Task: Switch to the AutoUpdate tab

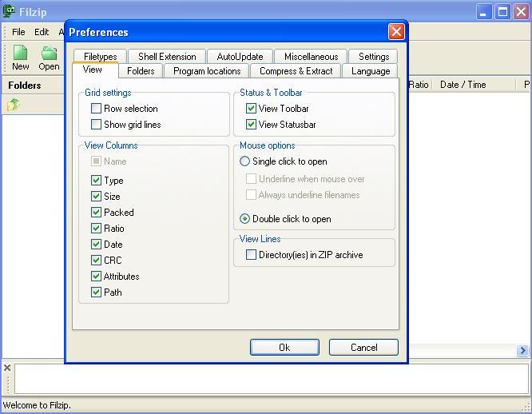Action: point(240,56)
